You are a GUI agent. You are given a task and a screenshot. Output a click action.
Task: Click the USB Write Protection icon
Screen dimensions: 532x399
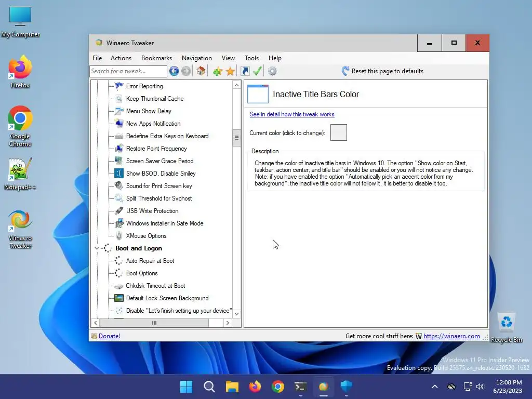coord(119,211)
